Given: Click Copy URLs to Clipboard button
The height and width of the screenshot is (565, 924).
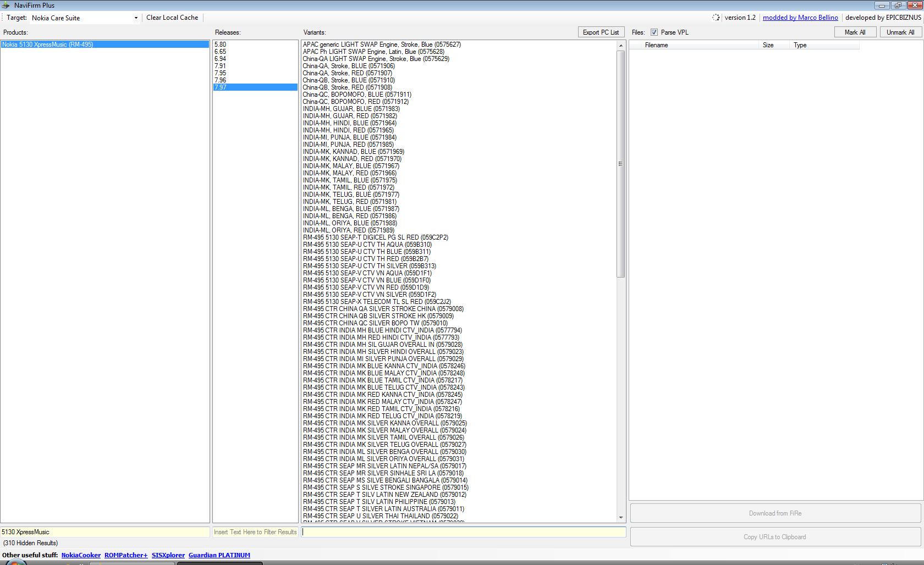Looking at the screenshot, I should 775,537.
